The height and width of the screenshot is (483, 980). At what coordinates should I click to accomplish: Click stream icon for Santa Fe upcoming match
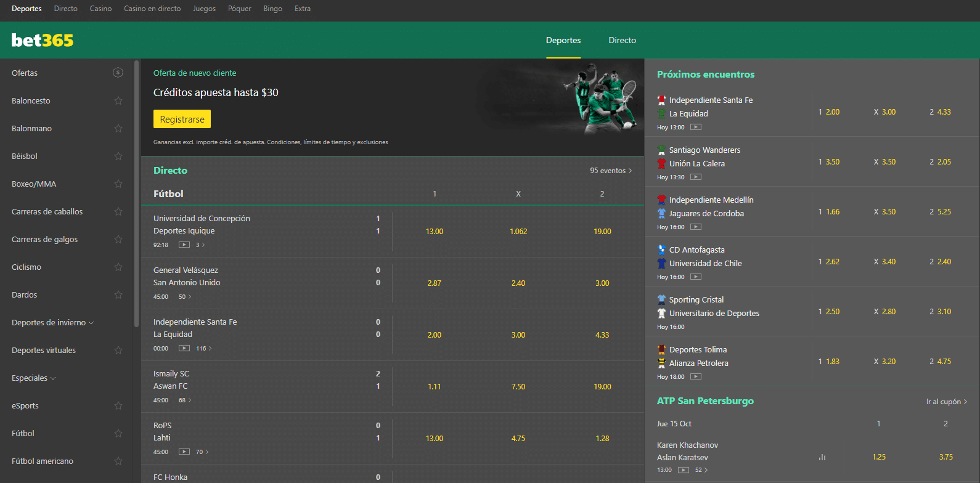click(x=696, y=127)
